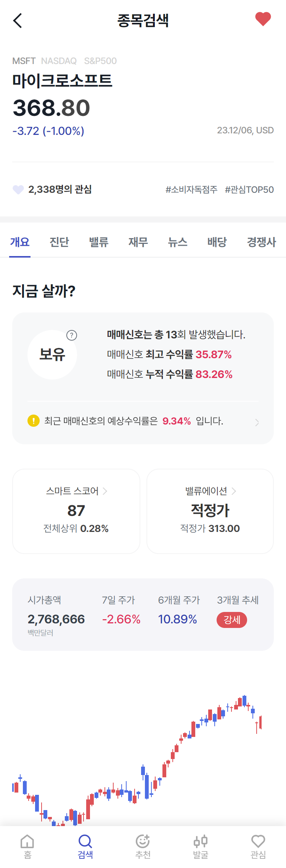Expand the 스마트 스코어 chevron
Viewport: 286px width, 868px height.
point(105,491)
